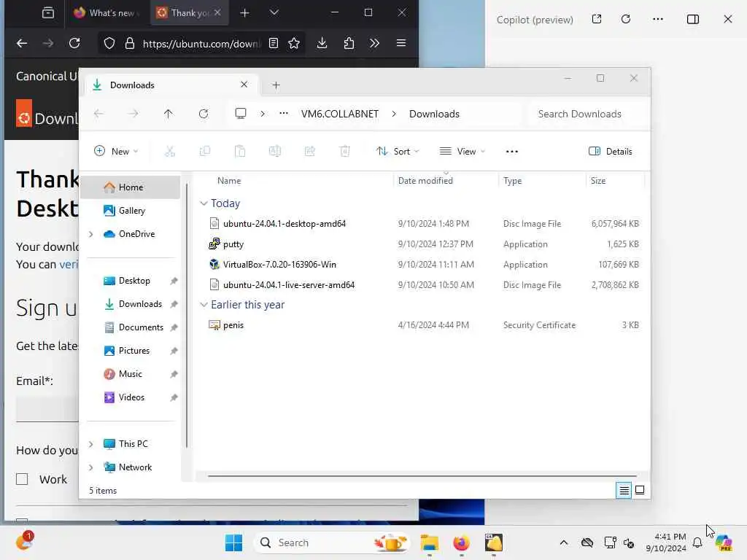Click the Share icon in Explorer toolbar
This screenshot has height=560, width=747.
[309, 152]
